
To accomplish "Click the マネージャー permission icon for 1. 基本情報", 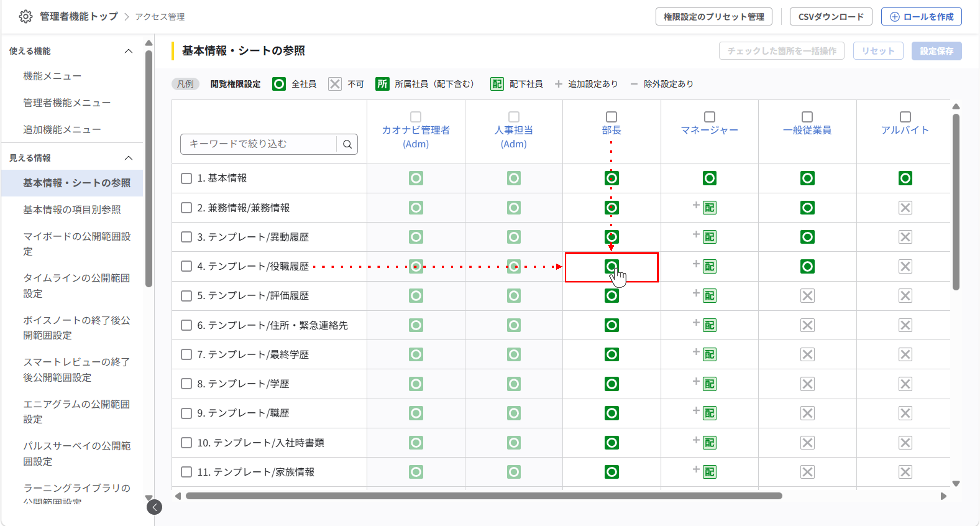I will (x=709, y=178).
